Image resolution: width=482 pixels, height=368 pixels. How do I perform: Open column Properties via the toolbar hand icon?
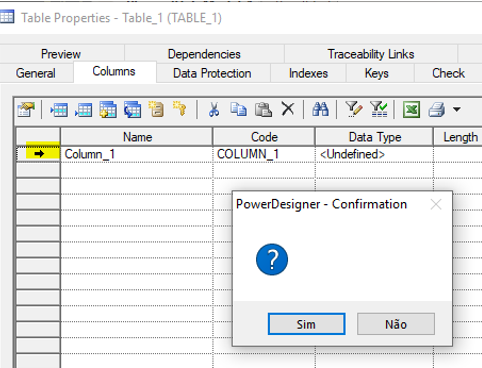click(x=26, y=109)
